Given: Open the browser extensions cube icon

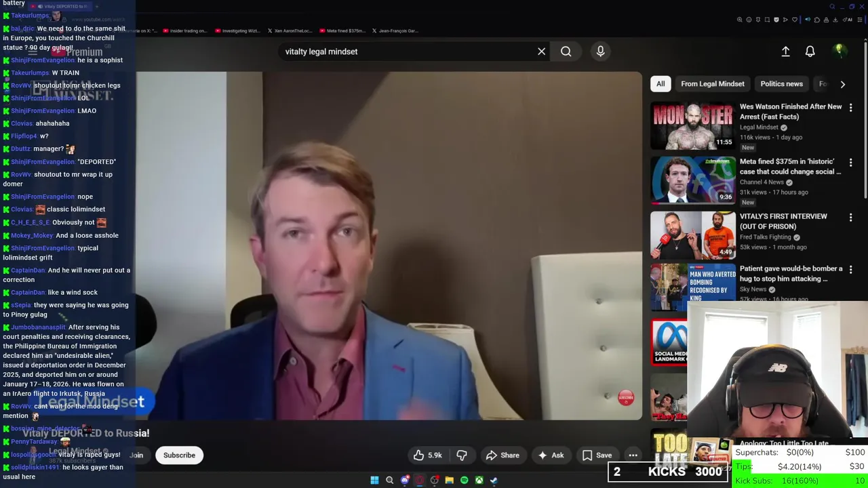Looking at the screenshot, I should [817, 20].
